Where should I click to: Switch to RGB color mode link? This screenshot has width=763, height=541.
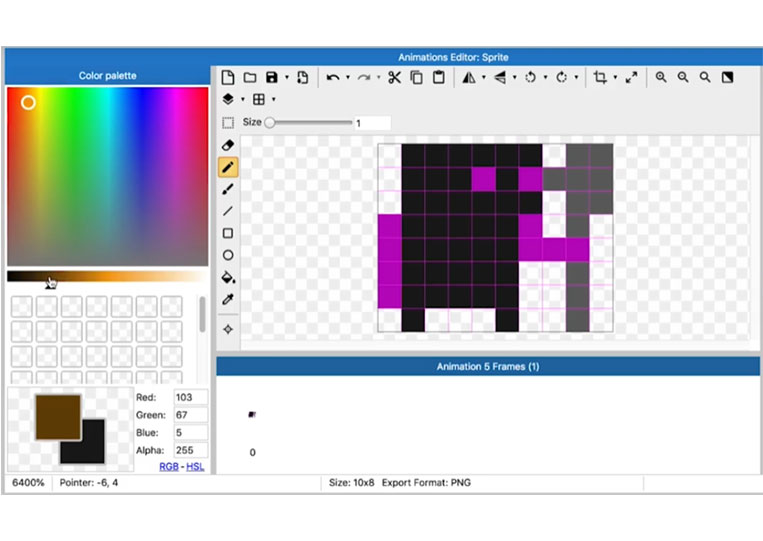(x=169, y=467)
